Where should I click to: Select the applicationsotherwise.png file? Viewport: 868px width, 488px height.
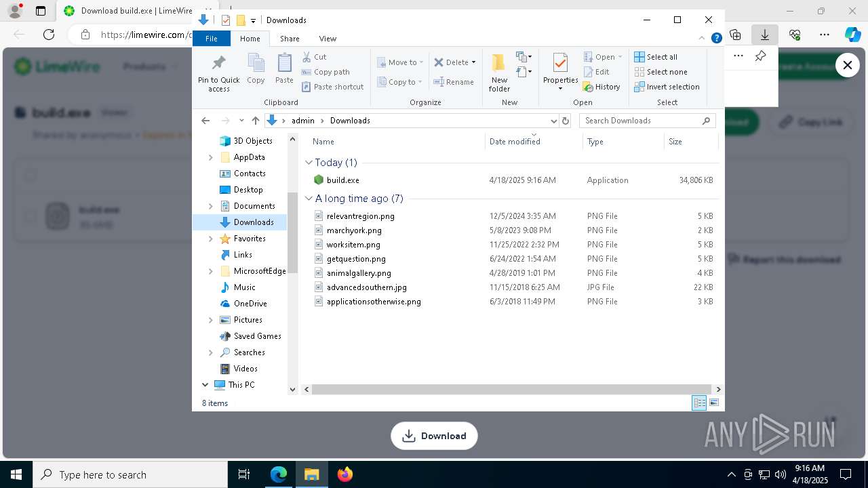[x=374, y=302]
